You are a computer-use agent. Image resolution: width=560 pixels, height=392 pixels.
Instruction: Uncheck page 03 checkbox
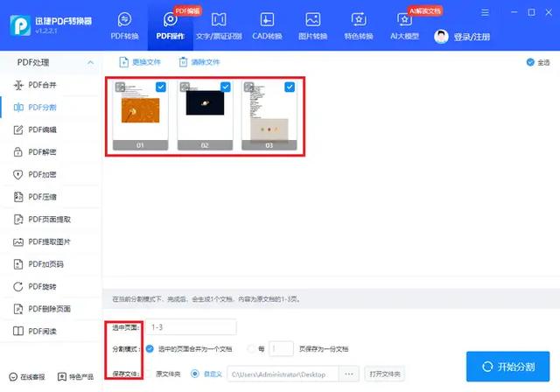point(290,87)
